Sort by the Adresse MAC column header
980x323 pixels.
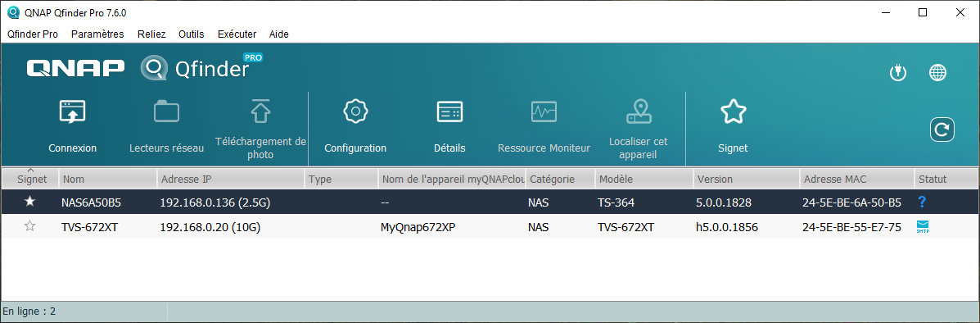point(857,179)
